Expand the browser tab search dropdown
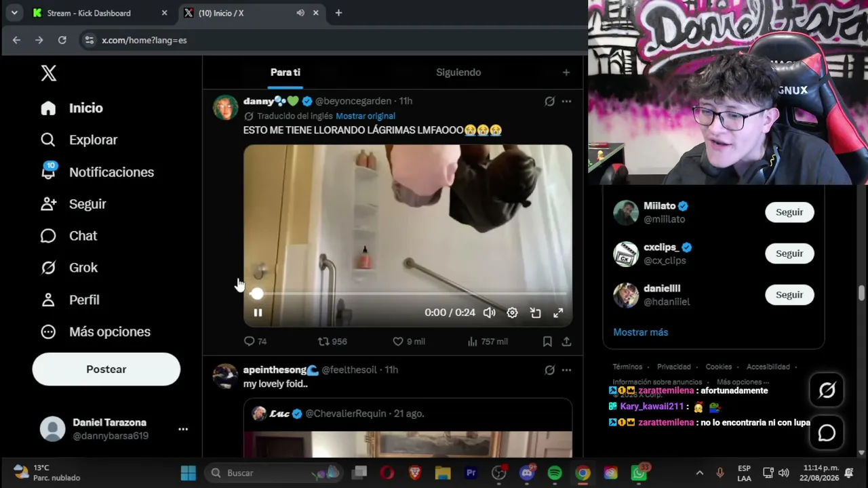The image size is (868, 488). click(14, 13)
